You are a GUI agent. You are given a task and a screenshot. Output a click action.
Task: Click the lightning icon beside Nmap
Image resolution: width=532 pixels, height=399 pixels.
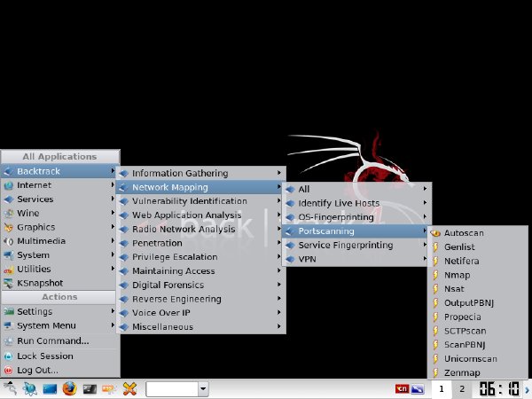click(435, 275)
